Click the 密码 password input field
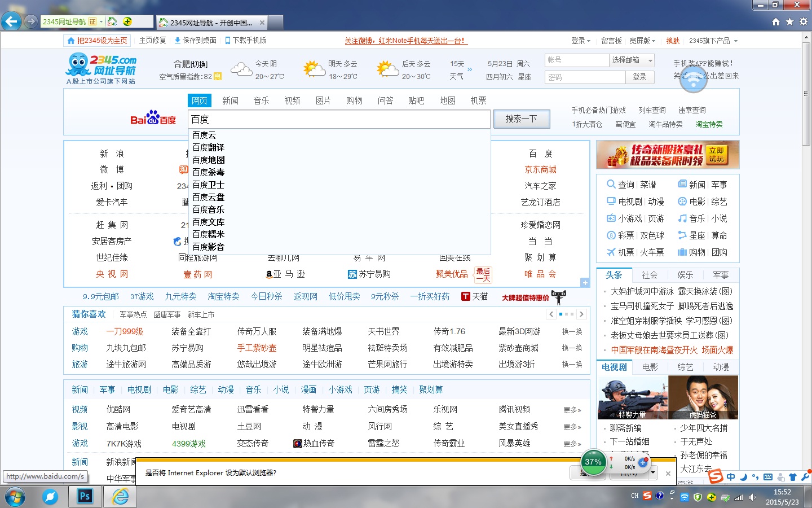 pyautogui.click(x=585, y=77)
